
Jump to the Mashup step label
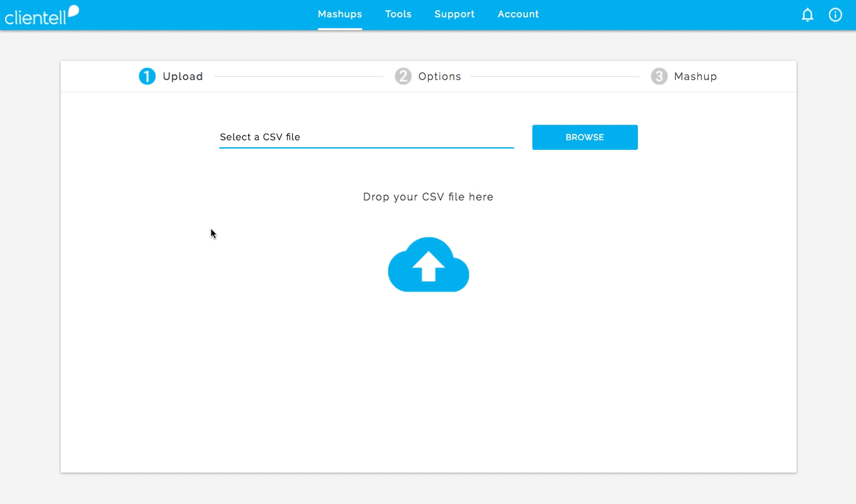click(x=695, y=77)
